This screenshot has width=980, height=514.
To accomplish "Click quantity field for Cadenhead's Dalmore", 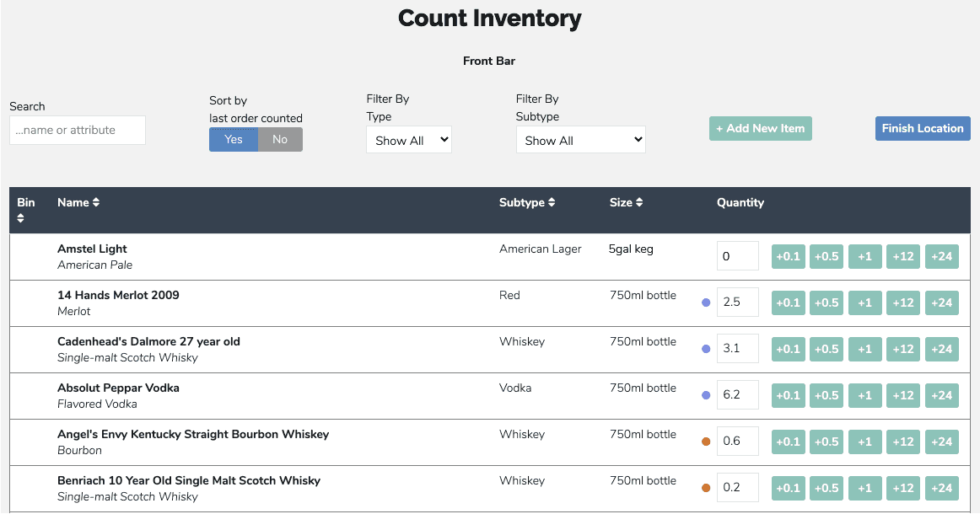I will (x=737, y=349).
